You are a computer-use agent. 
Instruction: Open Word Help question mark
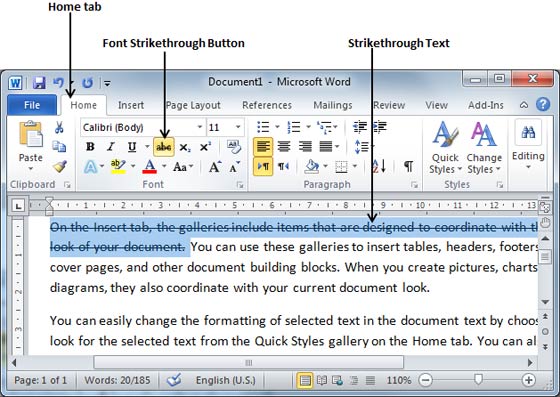[543, 105]
